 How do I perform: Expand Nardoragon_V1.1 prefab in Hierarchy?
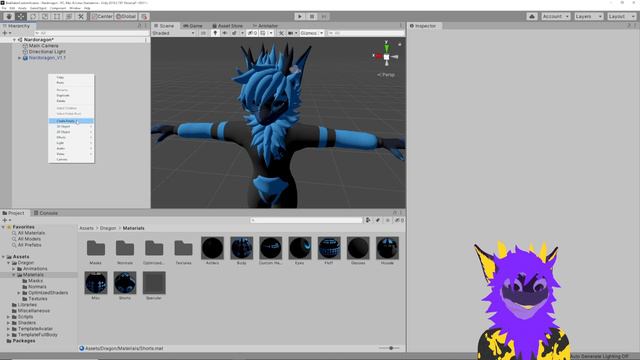pos(19,58)
